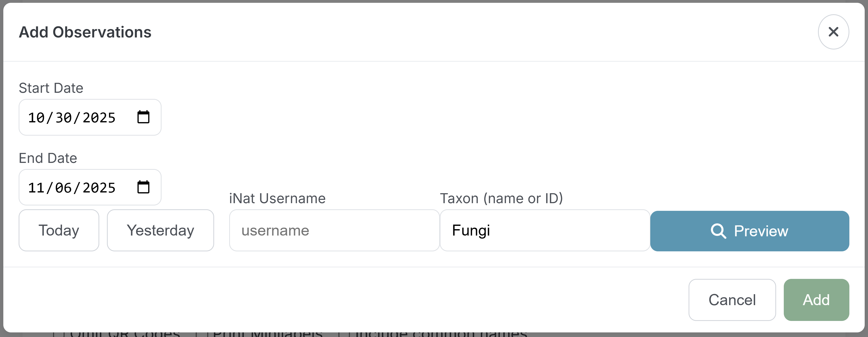The image size is (868, 337).
Task: Close the Add Observations dialog
Action: click(833, 32)
